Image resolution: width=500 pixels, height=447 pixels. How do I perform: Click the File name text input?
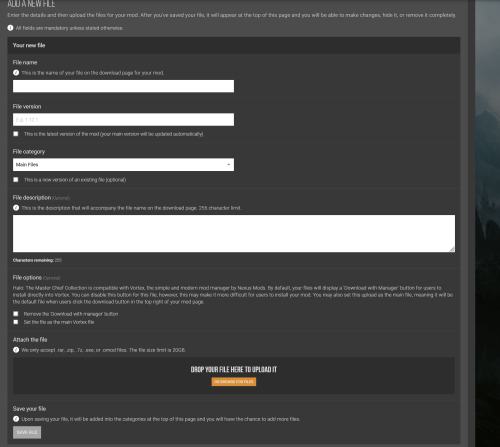(x=123, y=86)
